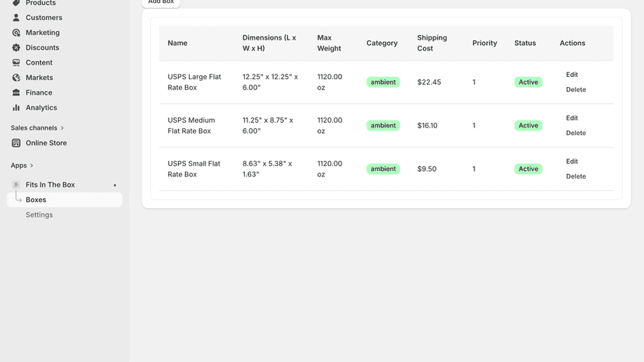The width and height of the screenshot is (644, 362).
Task: Click the Discounts badge icon
Action: [x=16, y=47]
